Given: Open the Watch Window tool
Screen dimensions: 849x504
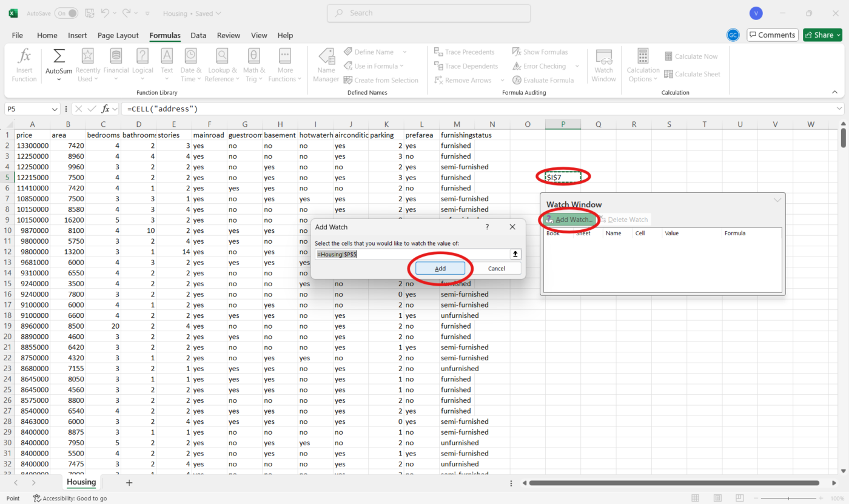Looking at the screenshot, I should tap(604, 66).
